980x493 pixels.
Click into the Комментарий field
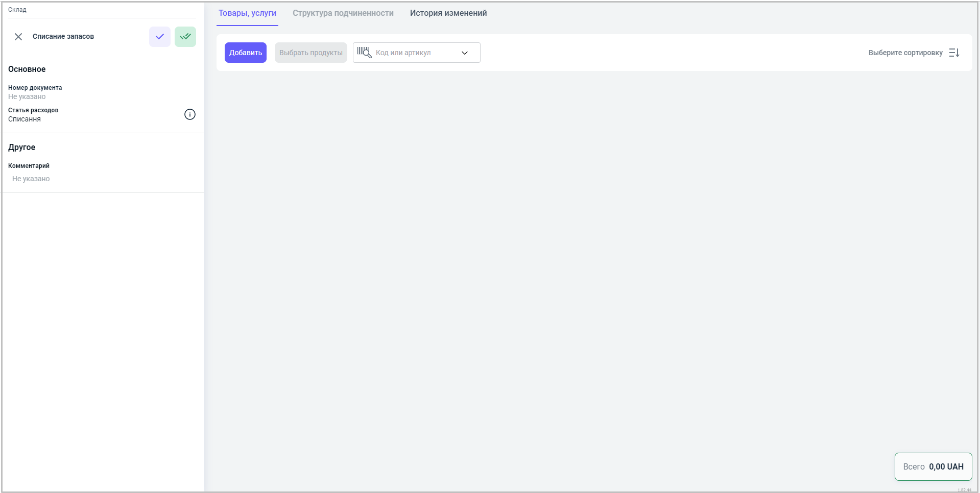click(31, 179)
